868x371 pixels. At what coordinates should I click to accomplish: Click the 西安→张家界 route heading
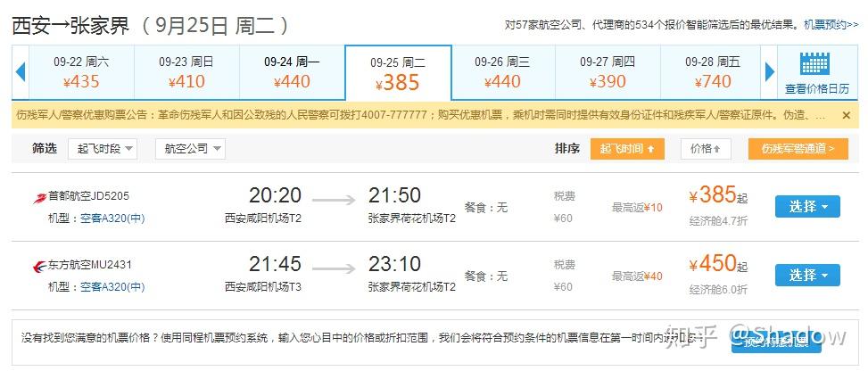pyautogui.click(x=70, y=26)
